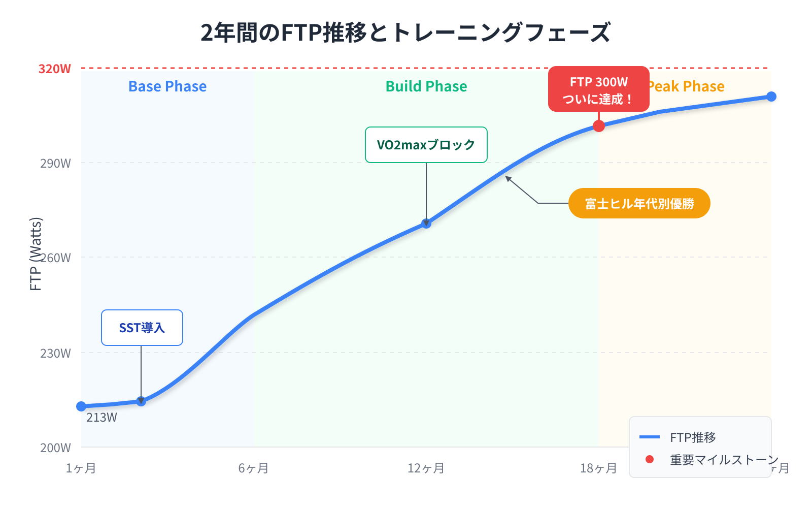Viewport: 812px width, 508px height.
Task: Click the final data point on the curve
Action: tap(771, 97)
